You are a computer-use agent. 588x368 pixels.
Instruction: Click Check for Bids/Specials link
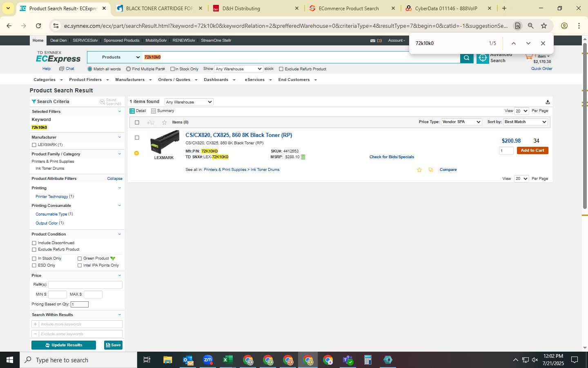pos(392,157)
